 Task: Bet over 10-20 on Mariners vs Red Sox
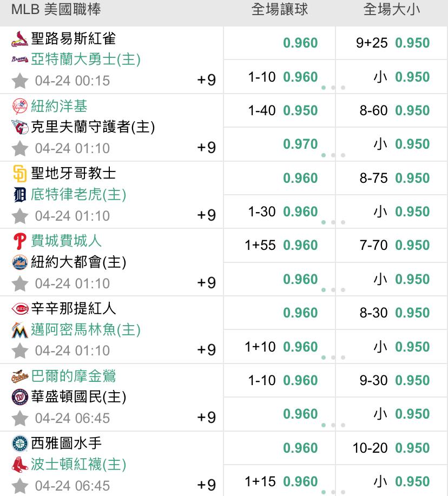click(x=391, y=448)
